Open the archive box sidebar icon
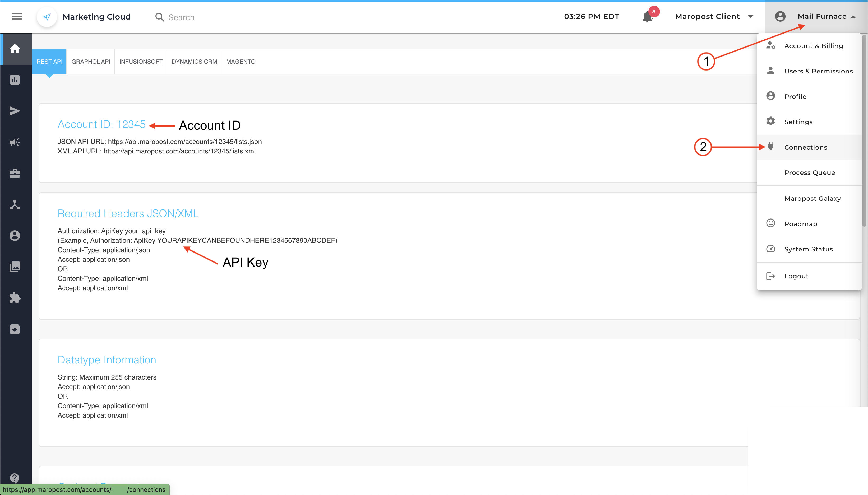Viewport: 868px width, 495px height. 15,329
